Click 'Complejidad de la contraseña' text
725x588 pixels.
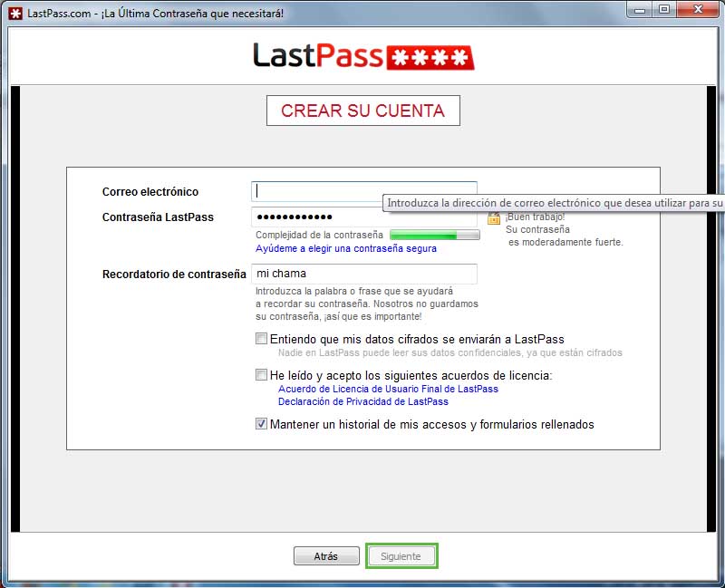pos(319,235)
